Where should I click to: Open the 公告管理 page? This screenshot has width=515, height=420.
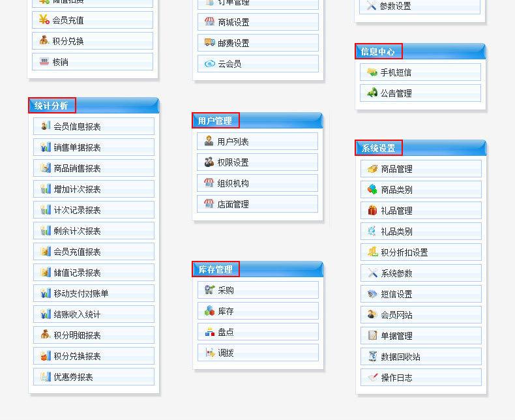pos(396,93)
